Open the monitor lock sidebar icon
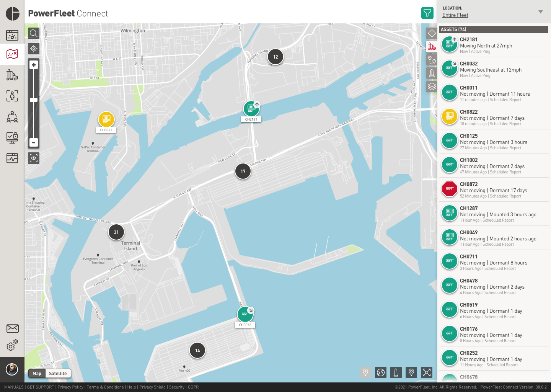The image size is (551, 392). 12,137
